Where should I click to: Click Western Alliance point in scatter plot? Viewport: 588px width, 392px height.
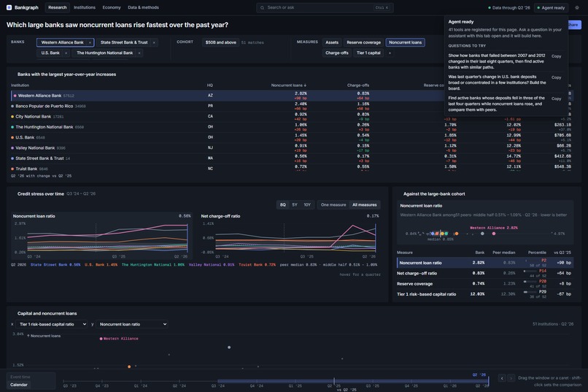[101, 339]
